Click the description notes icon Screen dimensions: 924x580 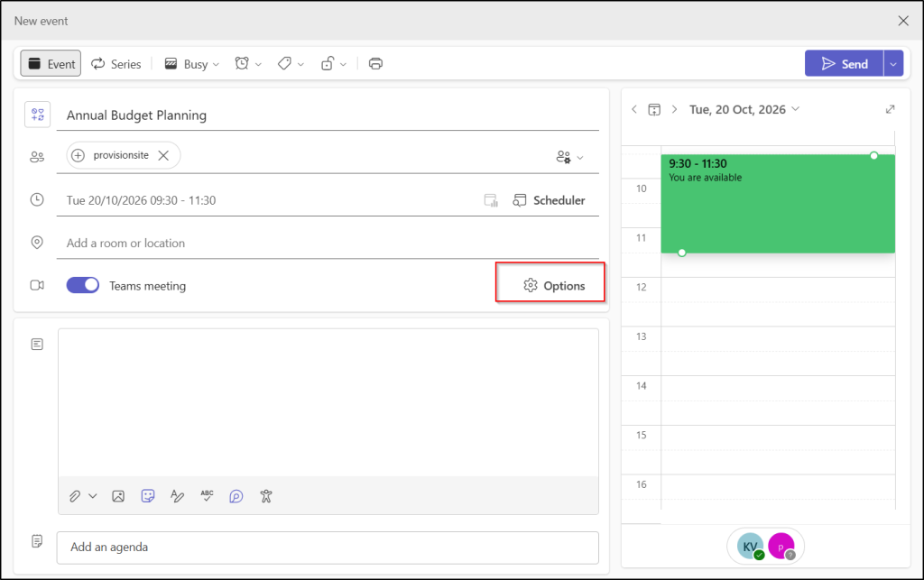point(37,344)
